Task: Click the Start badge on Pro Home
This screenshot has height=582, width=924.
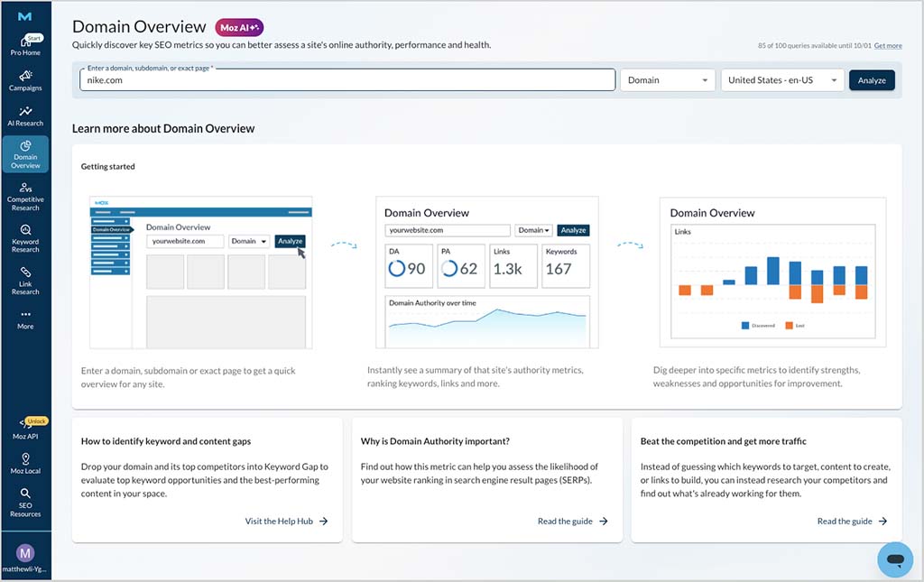Action: tap(34, 38)
